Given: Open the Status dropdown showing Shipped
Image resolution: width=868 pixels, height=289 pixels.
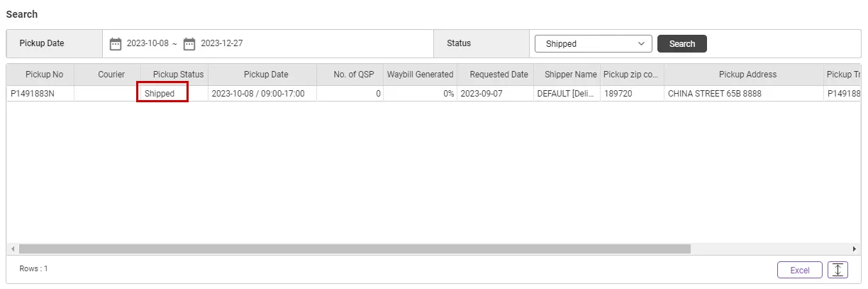Looking at the screenshot, I should (593, 44).
